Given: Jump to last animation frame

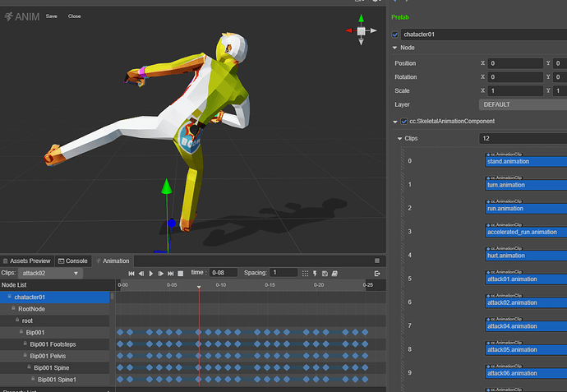Looking at the screenshot, I should point(170,273).
